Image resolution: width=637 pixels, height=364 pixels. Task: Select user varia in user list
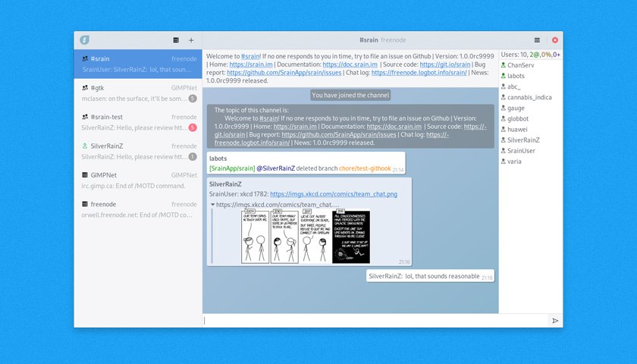(x=531, y=162)
